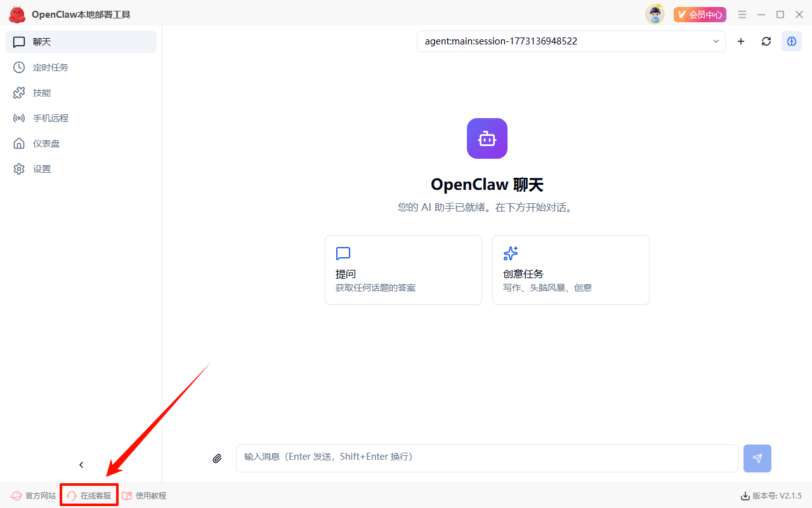The image size is (812, 508).
Task: Open 在线客服 online customer service
Action: coord(89,495)
